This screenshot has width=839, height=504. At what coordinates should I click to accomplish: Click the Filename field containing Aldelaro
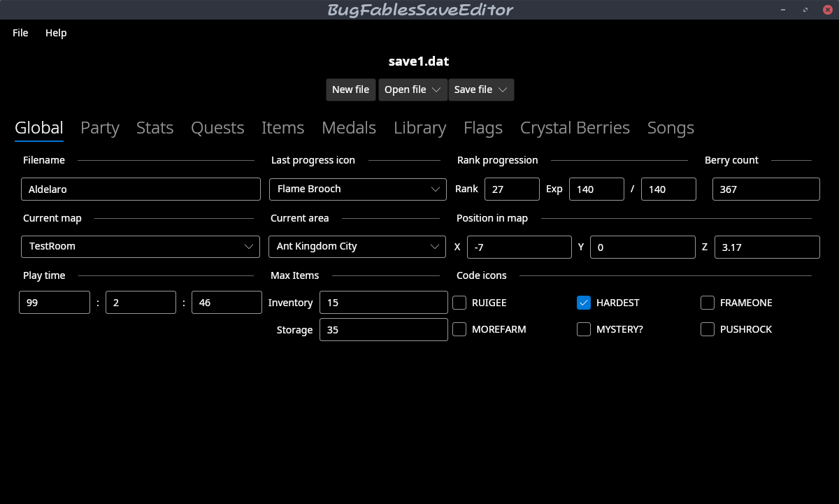click(141, 189)
